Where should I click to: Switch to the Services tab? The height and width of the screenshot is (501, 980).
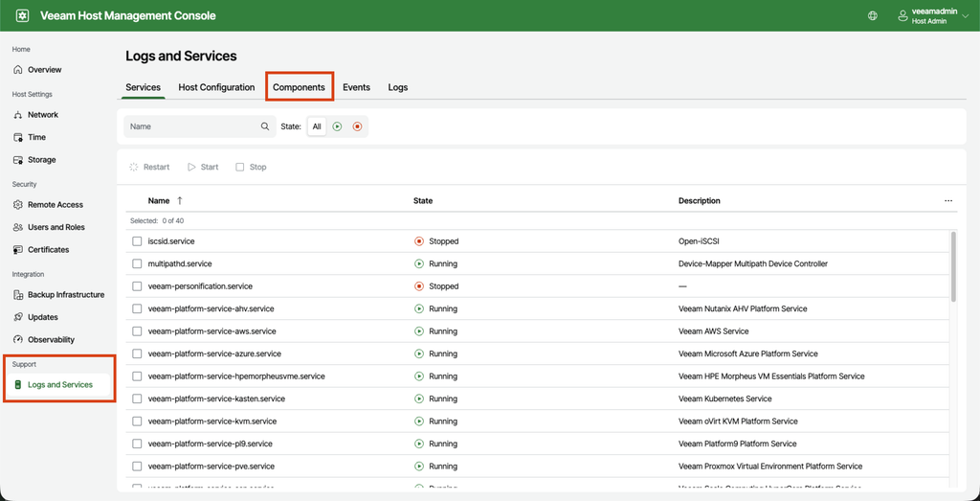tap(144, 87)
